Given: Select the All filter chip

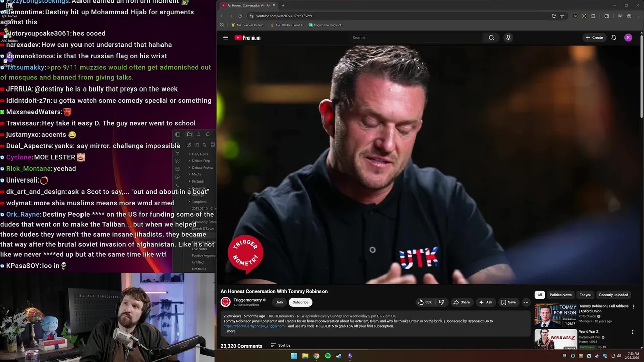Looking at the screenshot, I should 540,295.
